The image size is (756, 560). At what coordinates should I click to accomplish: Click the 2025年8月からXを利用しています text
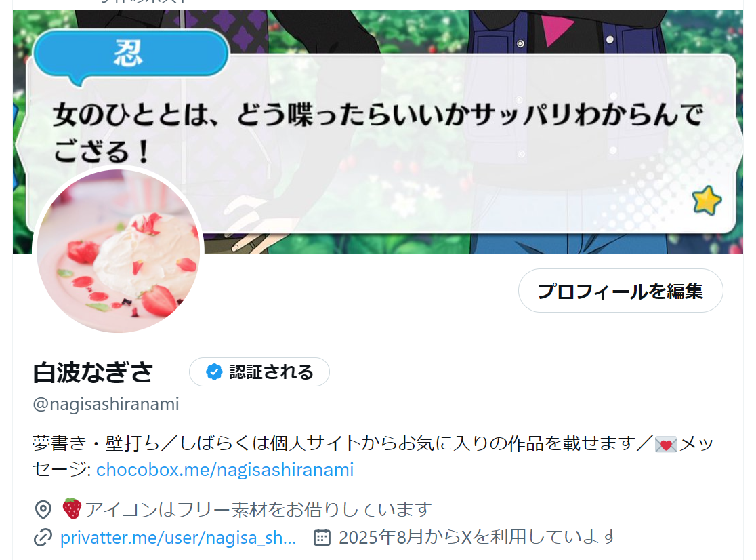(x=478, y=538)
